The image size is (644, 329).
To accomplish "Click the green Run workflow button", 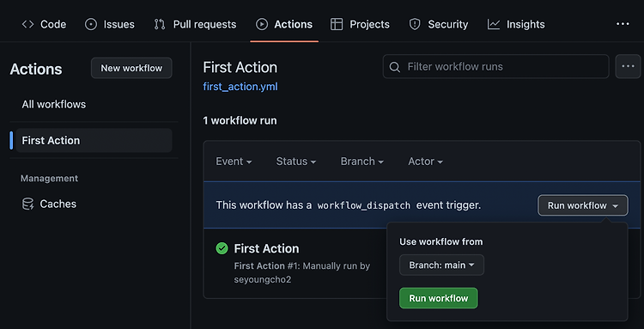I will pos(438,298).
